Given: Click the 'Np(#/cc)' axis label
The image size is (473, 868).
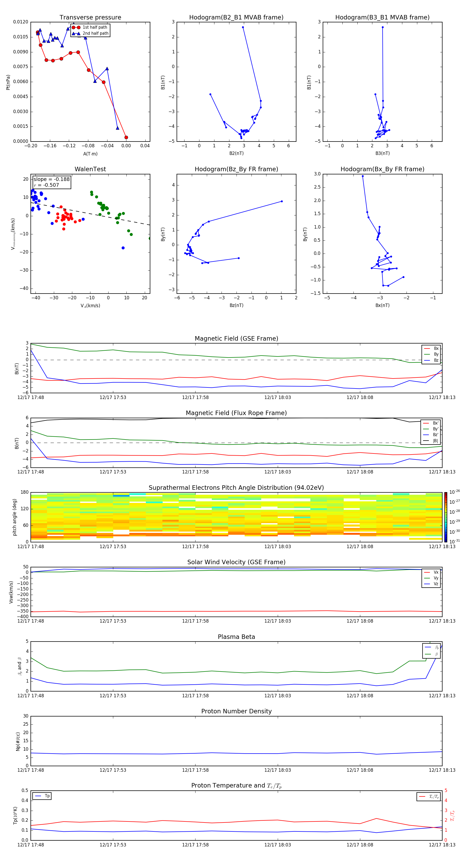Looking at the screenshot, I should [18, 741].
